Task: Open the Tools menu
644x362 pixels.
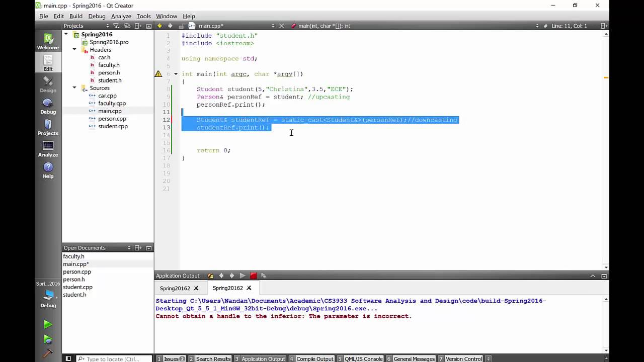Action: (143, 16)
